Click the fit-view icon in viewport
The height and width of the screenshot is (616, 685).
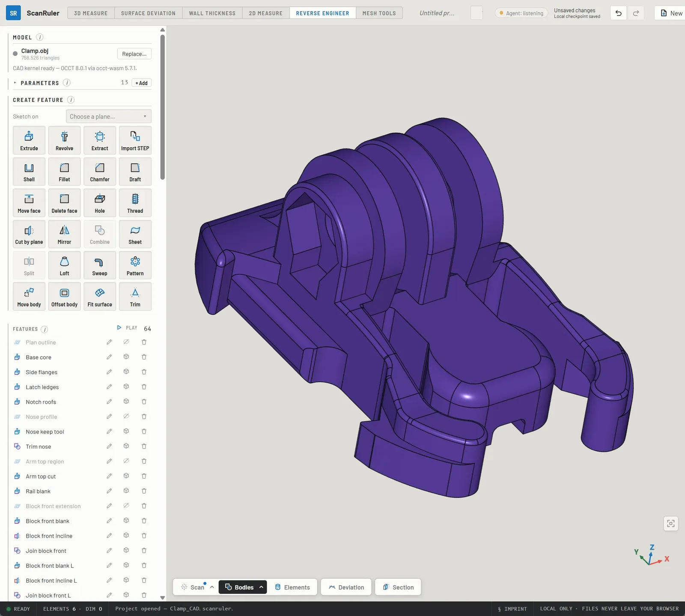(671, 524)
